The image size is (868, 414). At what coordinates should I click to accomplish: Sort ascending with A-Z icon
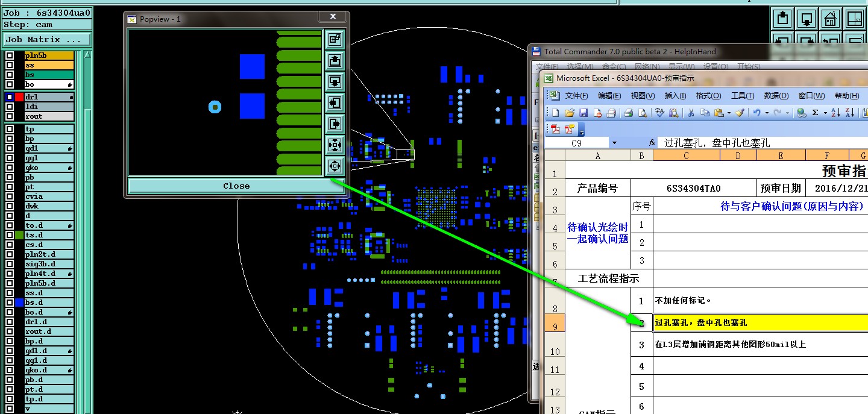(x=836, y=113)
